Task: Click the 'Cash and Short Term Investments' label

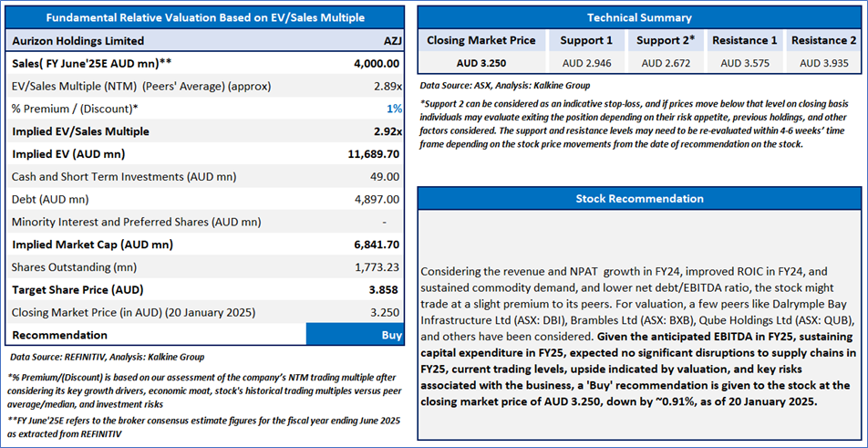Action: click(123, 177)
